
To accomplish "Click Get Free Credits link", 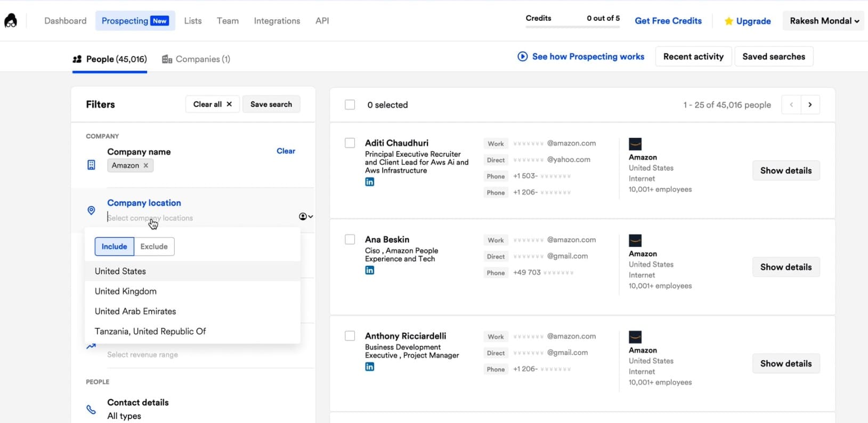I will [x=668, y=21].
